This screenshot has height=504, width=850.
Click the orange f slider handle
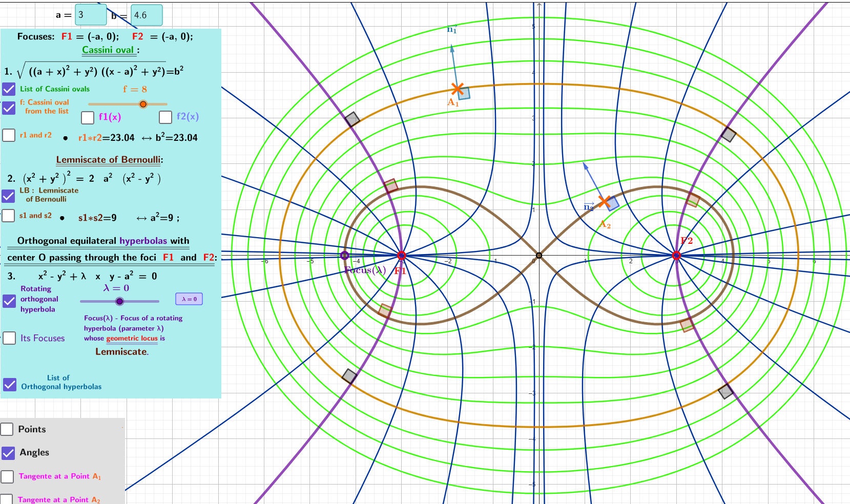pyautogui.click(x=143, y=104)
